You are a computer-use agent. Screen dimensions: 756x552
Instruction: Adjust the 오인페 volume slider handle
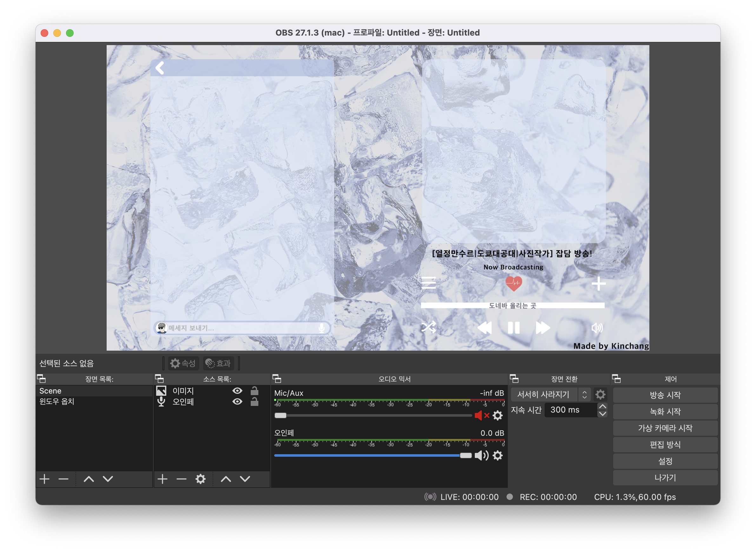[x=466, y=455]
